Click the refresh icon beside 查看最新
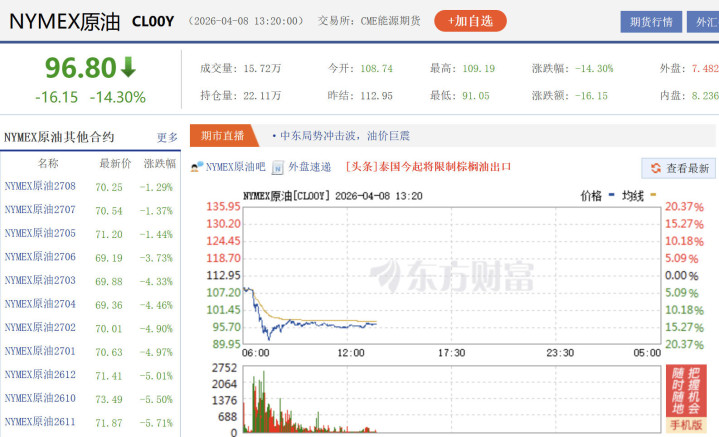This screenshot has height=437, width=719. pos(656,169)
